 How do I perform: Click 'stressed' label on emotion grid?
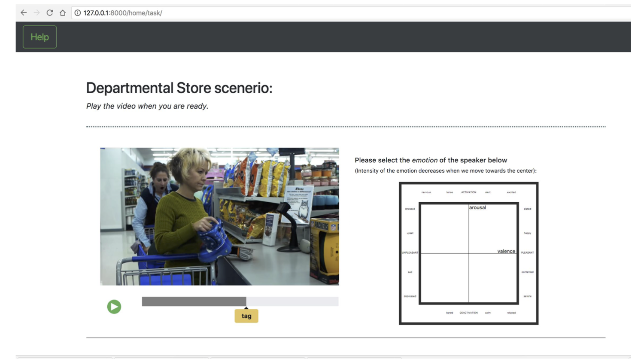click(410, 209)
